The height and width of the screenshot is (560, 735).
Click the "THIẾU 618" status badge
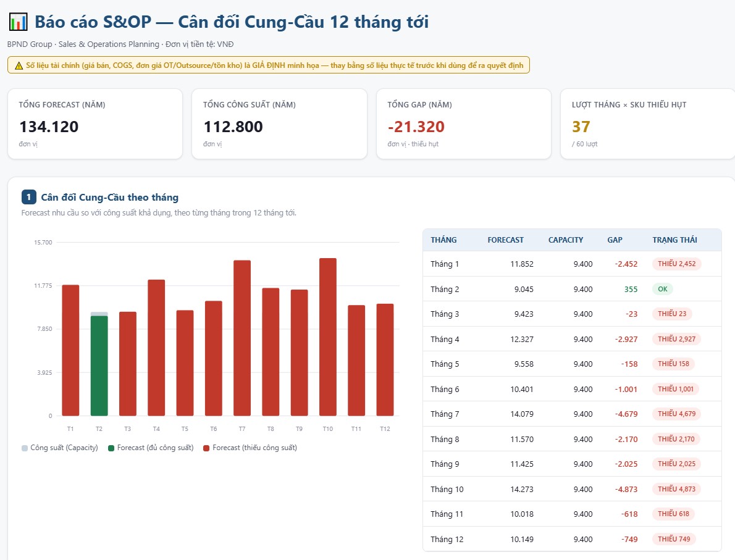[673, 514]
